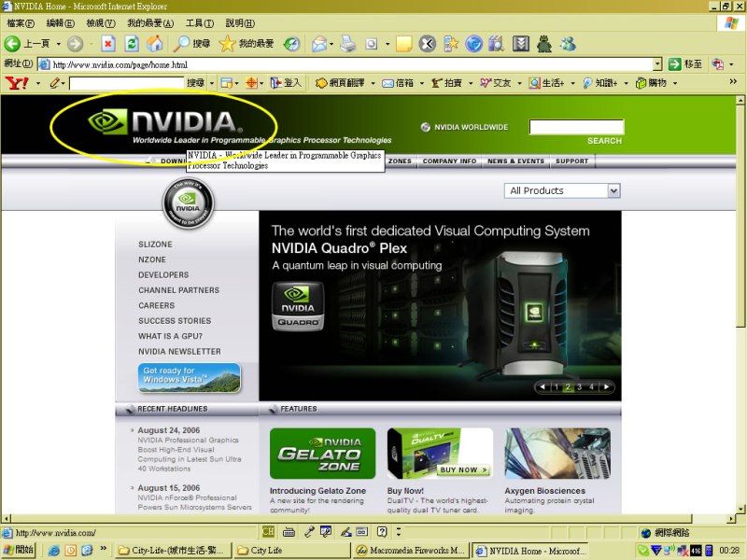Click Go button 移至 beside address bar
Image resolution: width=747 pixels, height=560 pixels.
(x=685, y=63)
